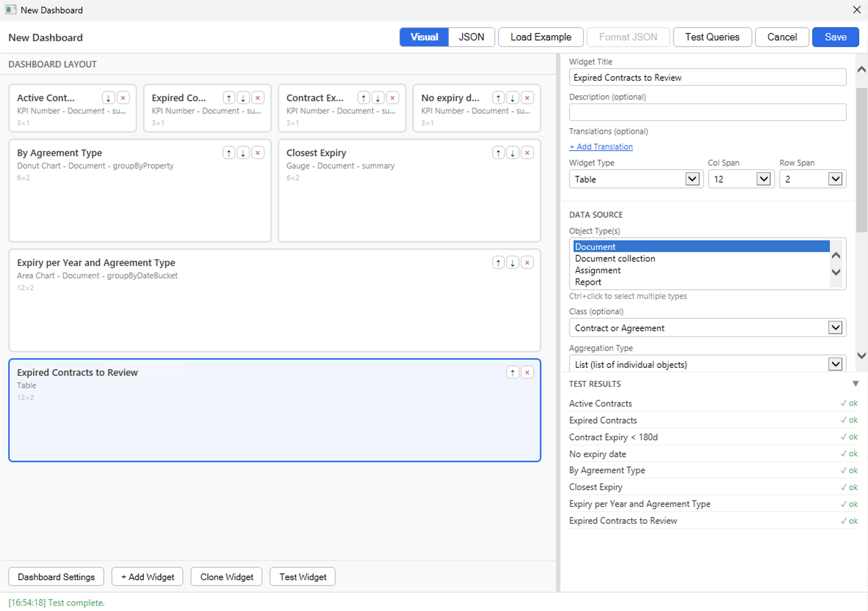868x611 pixels.
Task: Delete the Contract Expiry KPI widget
Action: click(392, 98)
